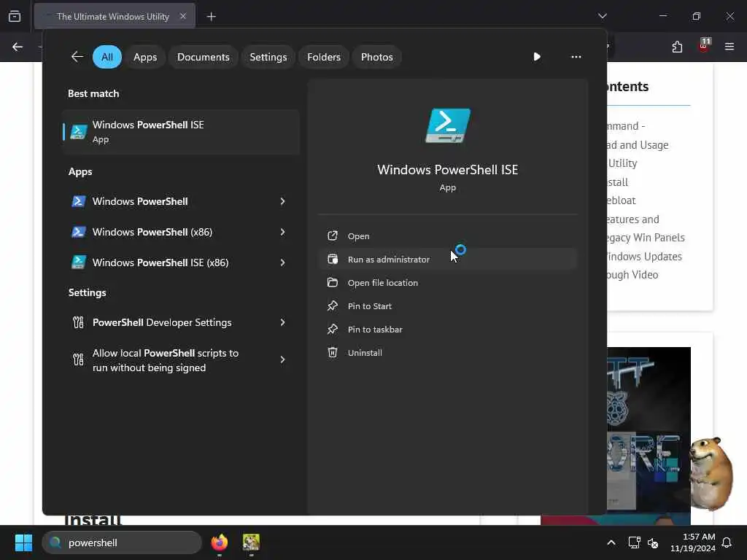
Task: Click the PowerShell ISE (x86) result icon
Action: [x=79, y=262]
